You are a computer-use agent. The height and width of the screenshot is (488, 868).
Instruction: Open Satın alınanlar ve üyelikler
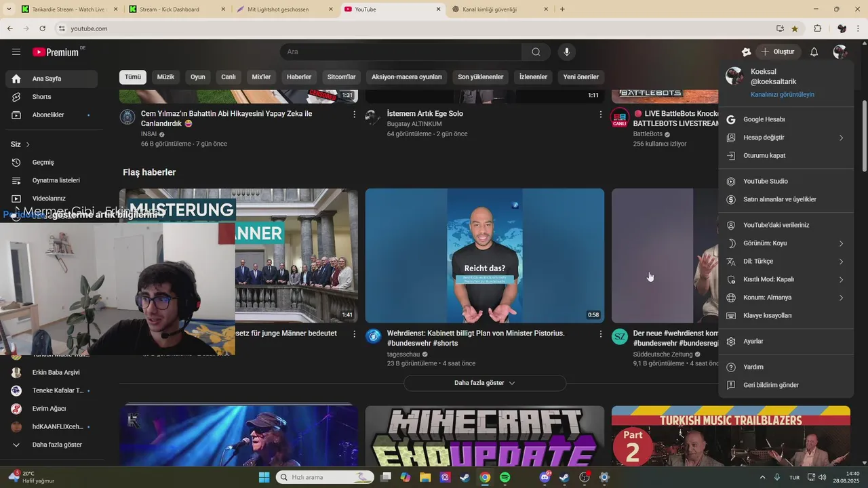click(786, 199)
